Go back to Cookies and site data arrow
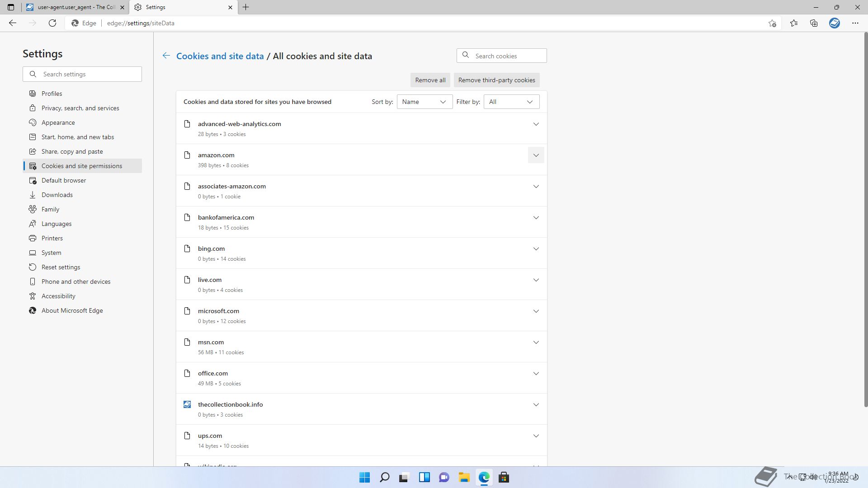This screenshot has height=488, width=868. [166, 56]
